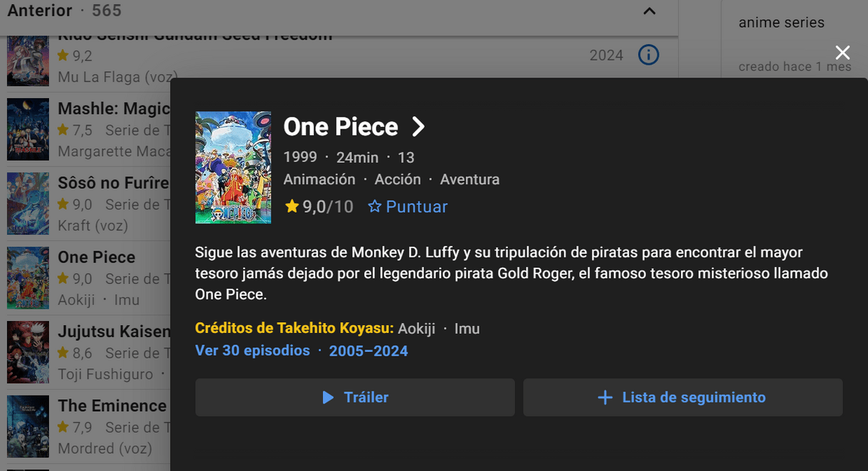Select the One Piece list poster thumbnail
The width and height of the screenshot is (868, 471).
[28, 278]
